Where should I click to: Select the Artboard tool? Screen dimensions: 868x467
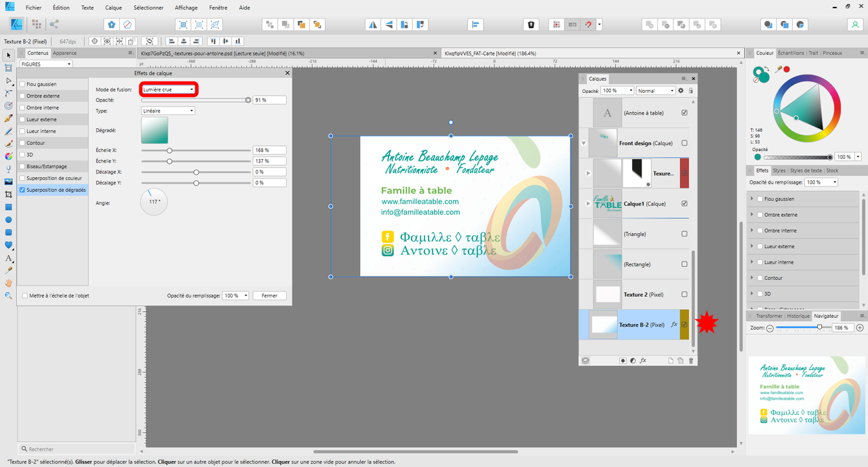click(x=9, y=68)
